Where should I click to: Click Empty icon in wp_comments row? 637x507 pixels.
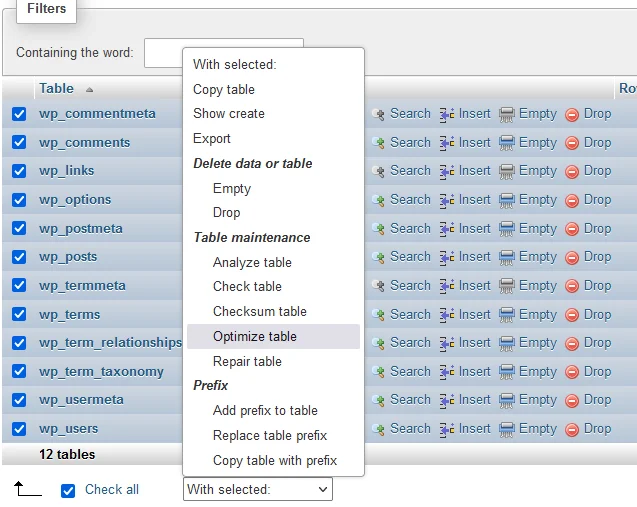pos(507,143)
